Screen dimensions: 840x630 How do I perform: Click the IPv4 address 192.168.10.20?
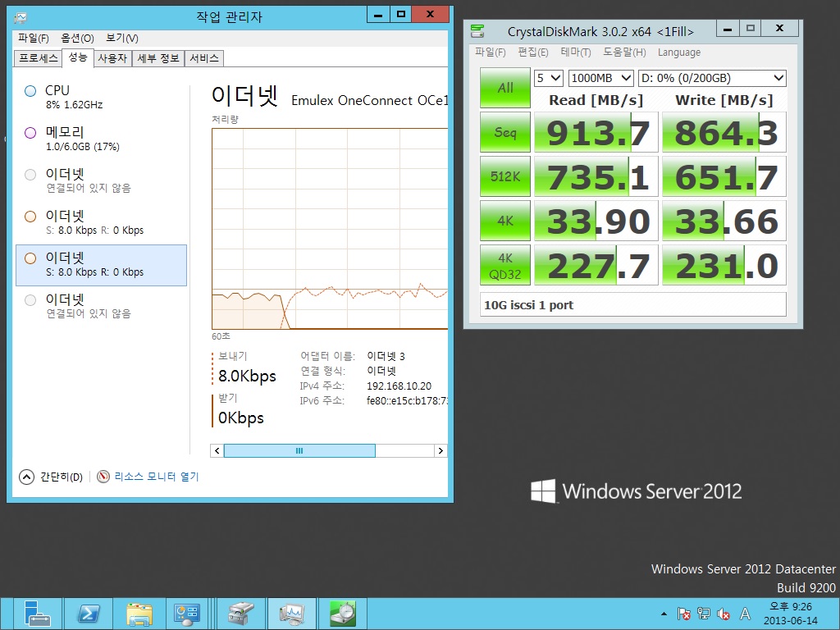coord(399,386)
